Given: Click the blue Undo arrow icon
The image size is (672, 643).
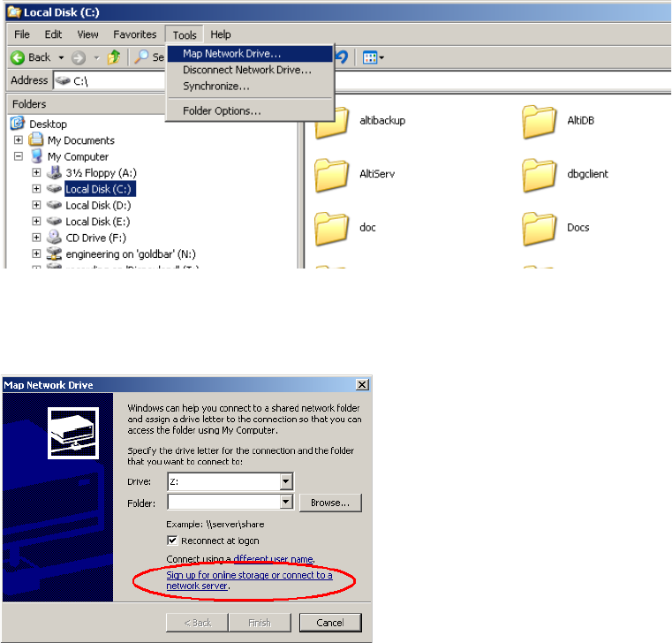Looking at the screenshot, I should 342,57.
